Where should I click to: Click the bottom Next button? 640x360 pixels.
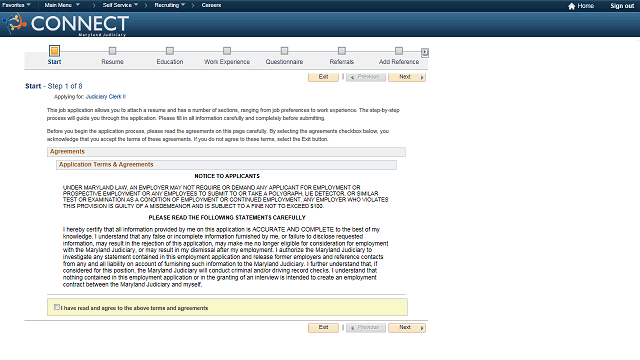(407, 328)
